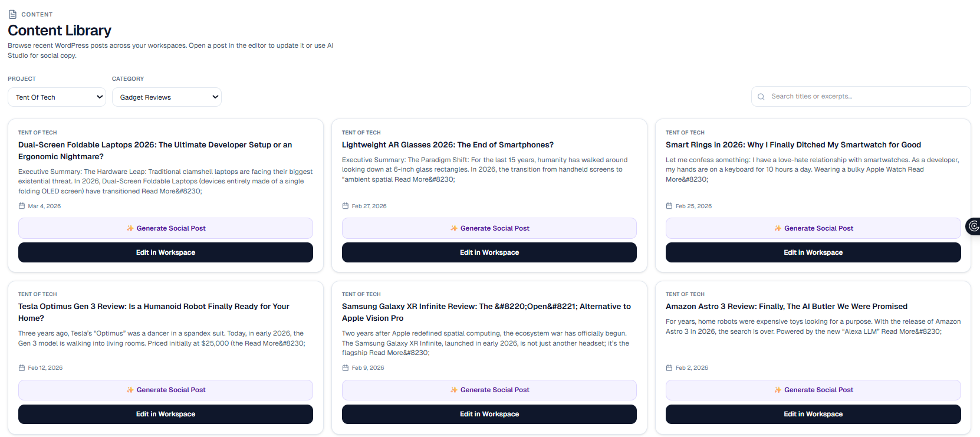Click the 'Feb 12, 2026' date text

45,368
